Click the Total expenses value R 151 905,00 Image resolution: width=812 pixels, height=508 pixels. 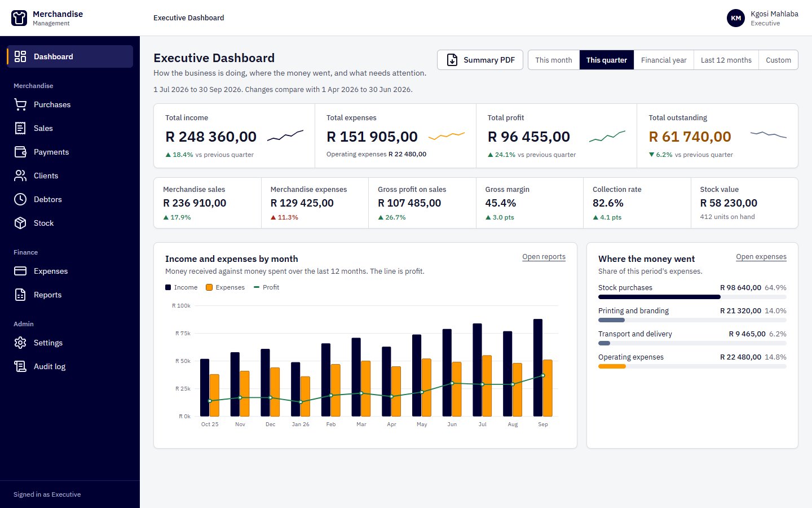[x=372, y=137]
